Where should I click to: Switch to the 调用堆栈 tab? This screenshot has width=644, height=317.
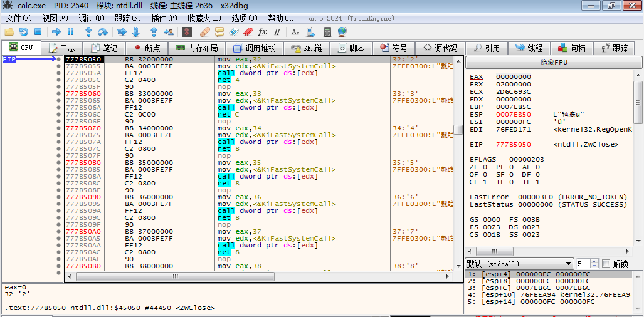(253, 48)
